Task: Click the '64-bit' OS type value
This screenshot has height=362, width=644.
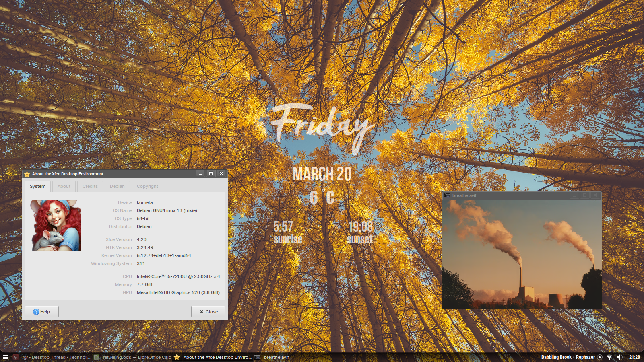Action: point(143,218)
